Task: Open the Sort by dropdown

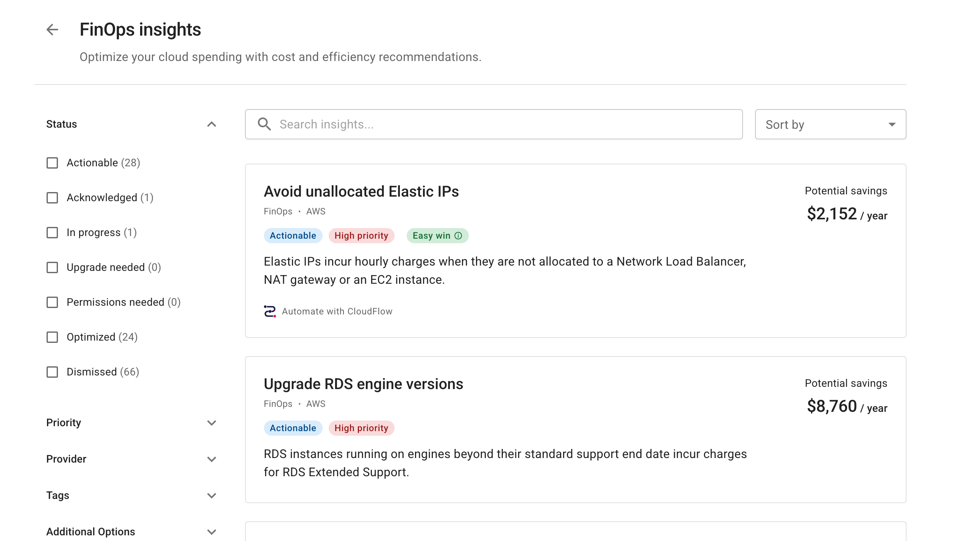Action: [830, 125]
